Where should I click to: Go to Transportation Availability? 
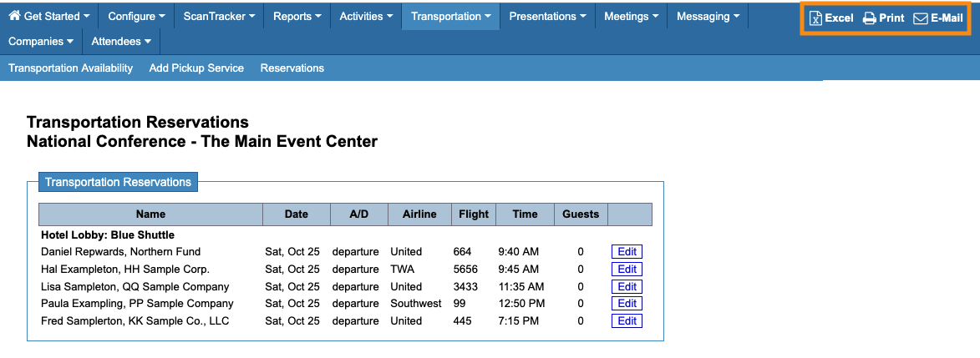[70, 68]
